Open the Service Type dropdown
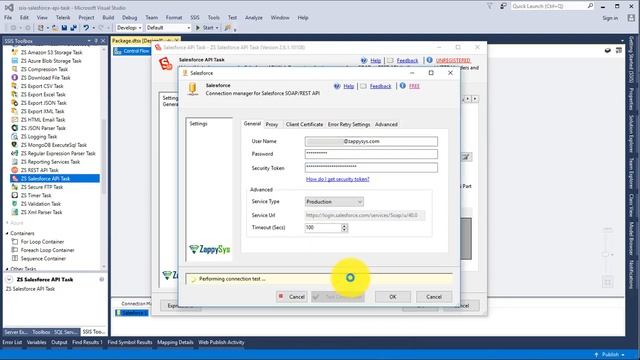 (334, 202)
